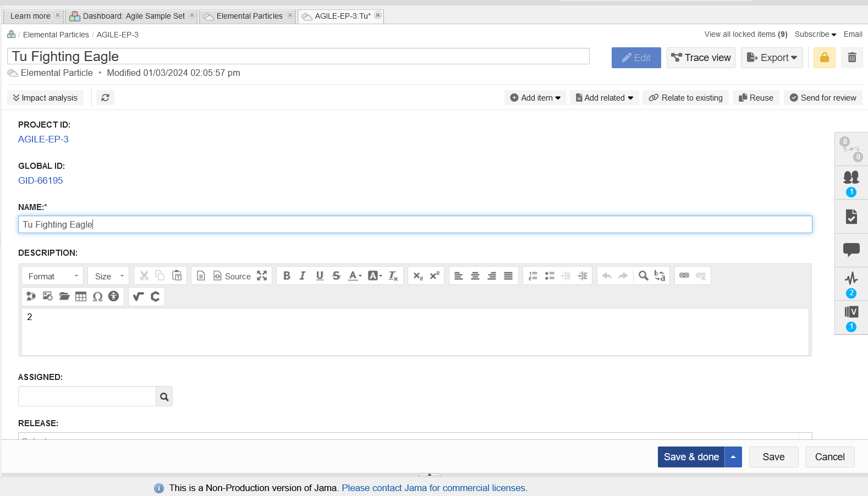The height and width of the screenshot is (496, 868).
Task: Open the GID-66195 global ID link
Action: (x=41, y=180)
